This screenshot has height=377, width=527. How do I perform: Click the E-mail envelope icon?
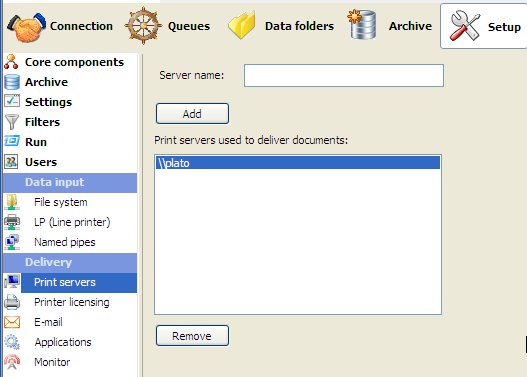tap(12, 322)
